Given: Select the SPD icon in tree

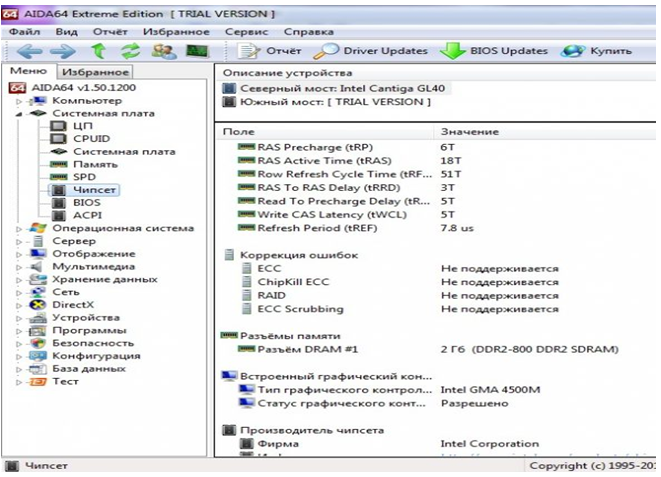Looking at the screenshot, I should coord(59,177).
